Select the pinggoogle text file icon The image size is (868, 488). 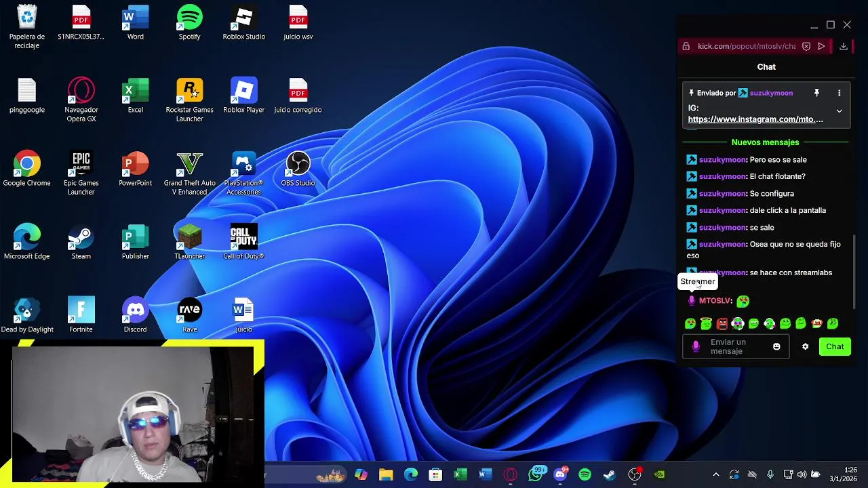[x=27, y=96]
